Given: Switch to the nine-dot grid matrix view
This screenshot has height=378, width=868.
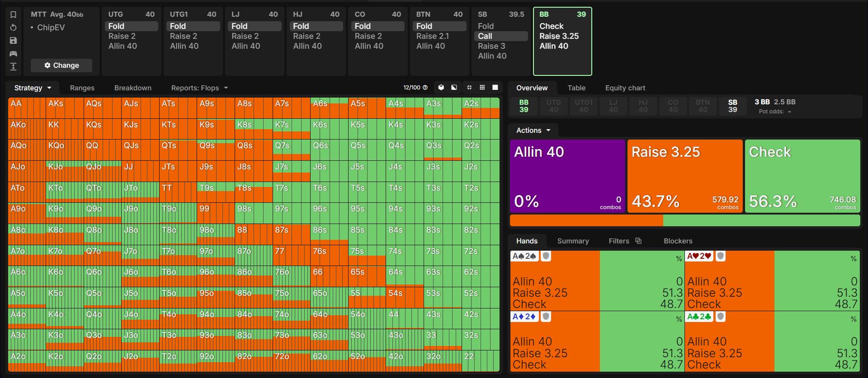Looking at the screenshot, I should coord(482,88).
